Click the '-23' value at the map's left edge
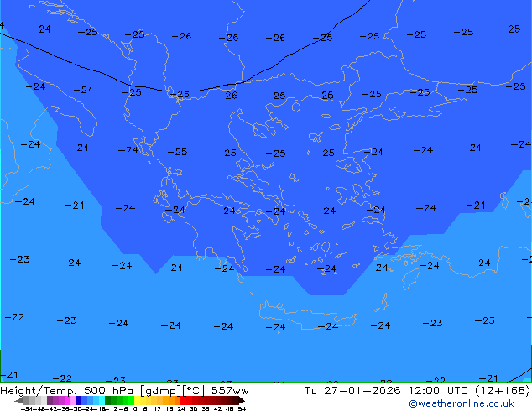Image resolution: width=532 pixels, height=411 pixels. [x=19, y=260]
